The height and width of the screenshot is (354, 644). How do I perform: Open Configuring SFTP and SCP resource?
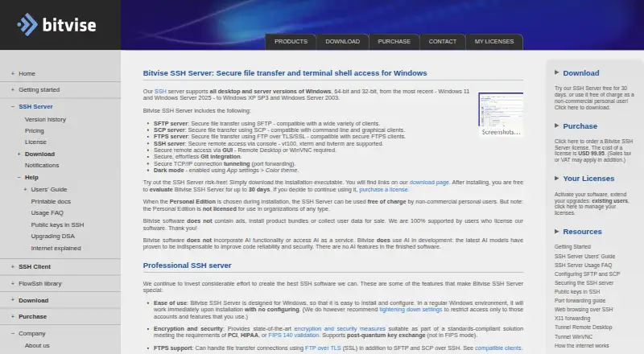pos(587,274)
